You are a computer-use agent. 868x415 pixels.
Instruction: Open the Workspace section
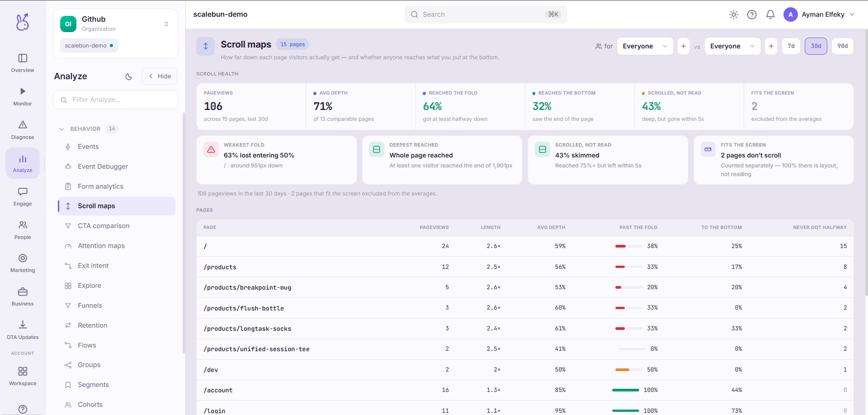(x=23, y=377)
